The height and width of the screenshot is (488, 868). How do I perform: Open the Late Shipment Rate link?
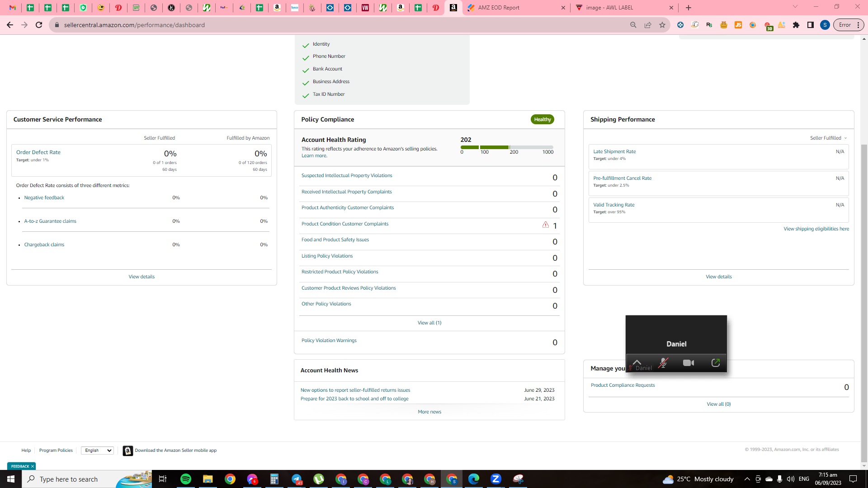pos(614,152)
